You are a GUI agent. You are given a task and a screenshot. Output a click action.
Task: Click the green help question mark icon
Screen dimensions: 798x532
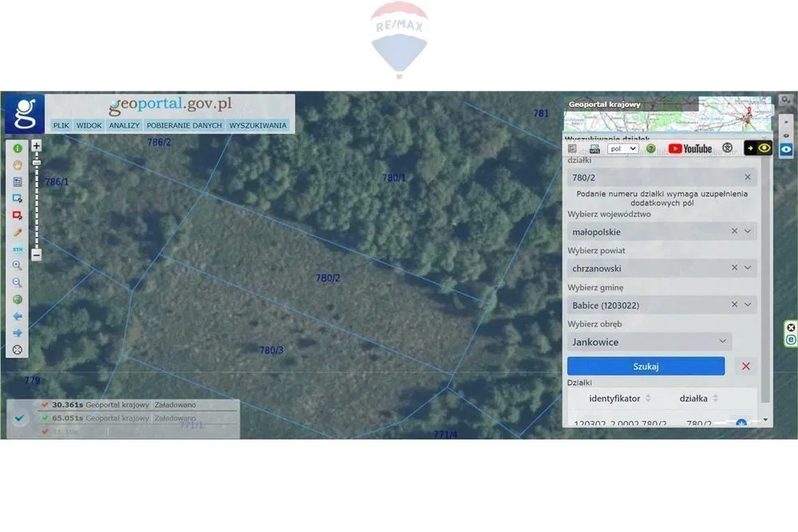(x=651, y=148)
